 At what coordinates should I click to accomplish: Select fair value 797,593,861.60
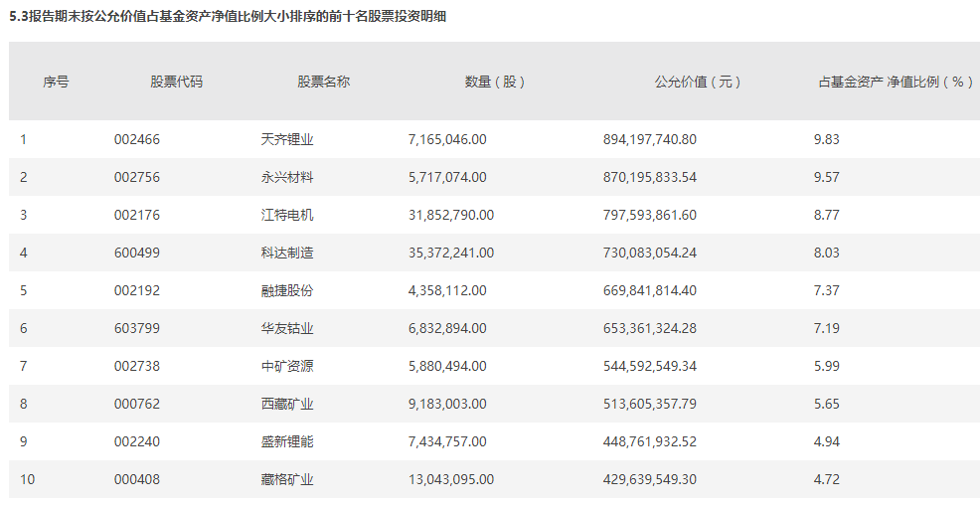tap(650, 215)
